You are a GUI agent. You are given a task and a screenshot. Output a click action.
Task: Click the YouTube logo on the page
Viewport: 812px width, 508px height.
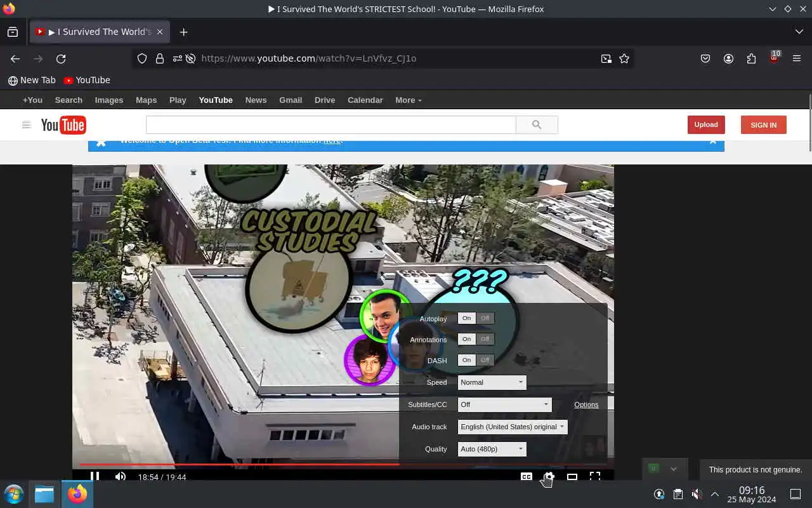point(63,125)
